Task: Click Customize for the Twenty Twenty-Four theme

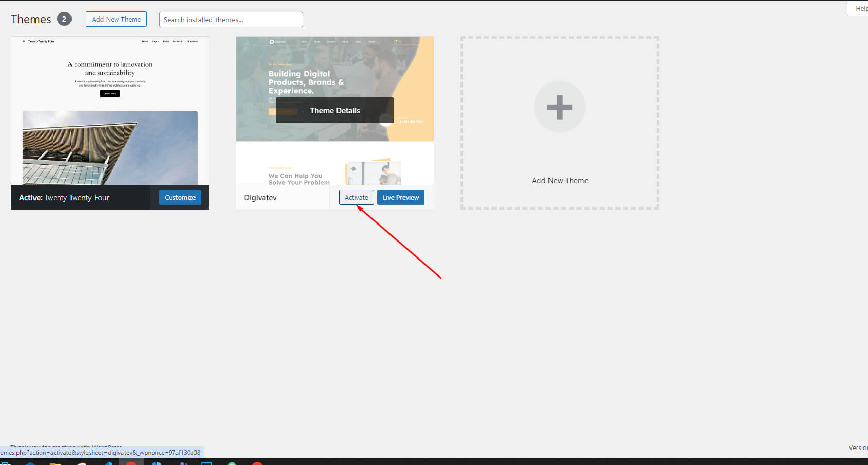Action: pos(180,197)
